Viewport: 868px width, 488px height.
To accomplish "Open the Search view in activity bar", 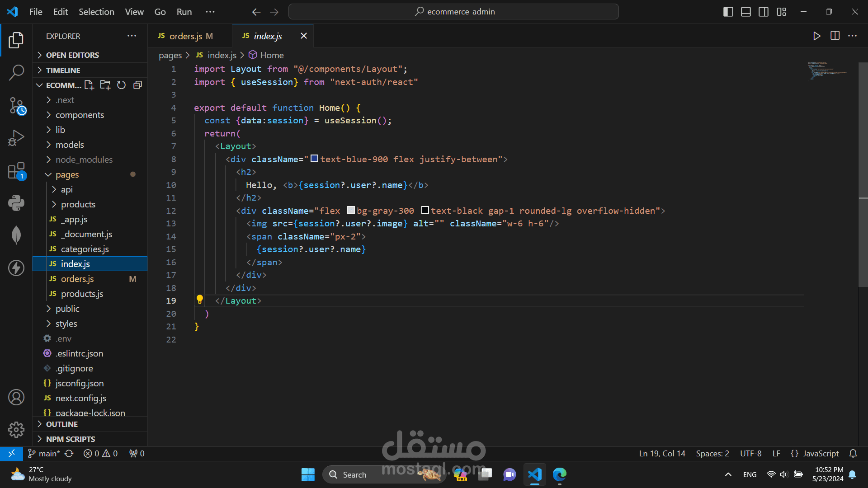I will point(16,72).
